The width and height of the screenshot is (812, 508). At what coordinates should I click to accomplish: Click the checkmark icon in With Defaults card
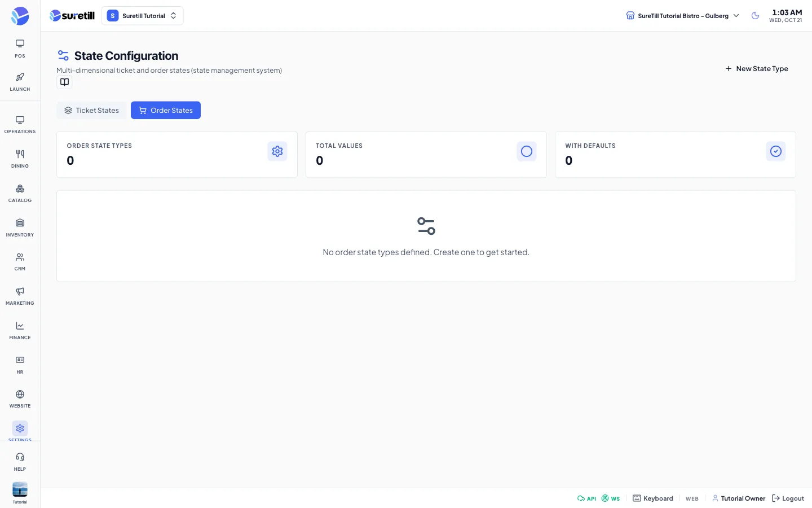[776, 151]
